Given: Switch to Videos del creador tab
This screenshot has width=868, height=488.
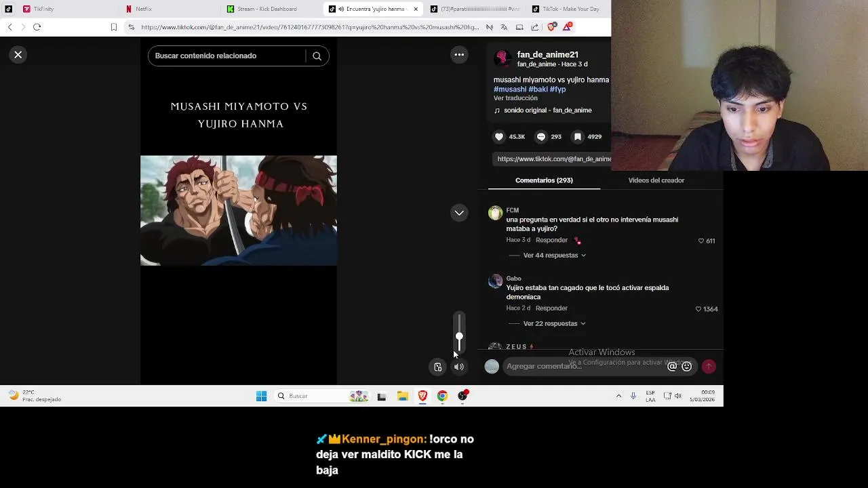Looking at the screenshot, I should (x=656, y=180).
